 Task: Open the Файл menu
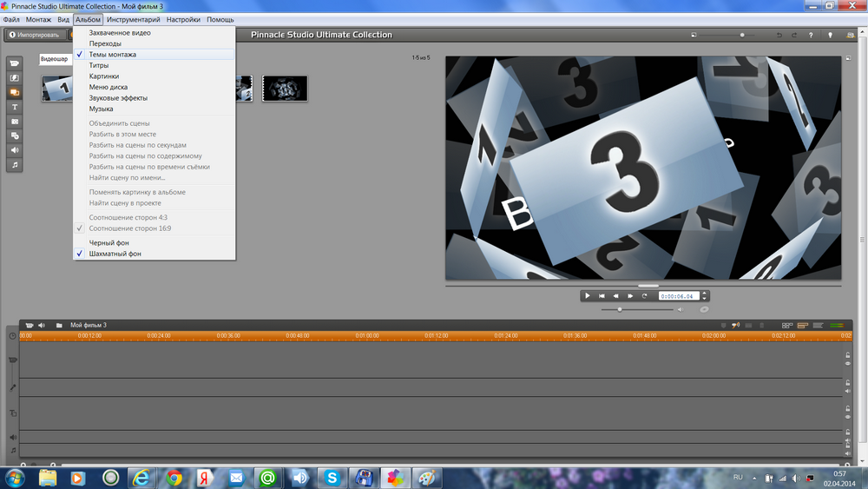pos(11,19)
